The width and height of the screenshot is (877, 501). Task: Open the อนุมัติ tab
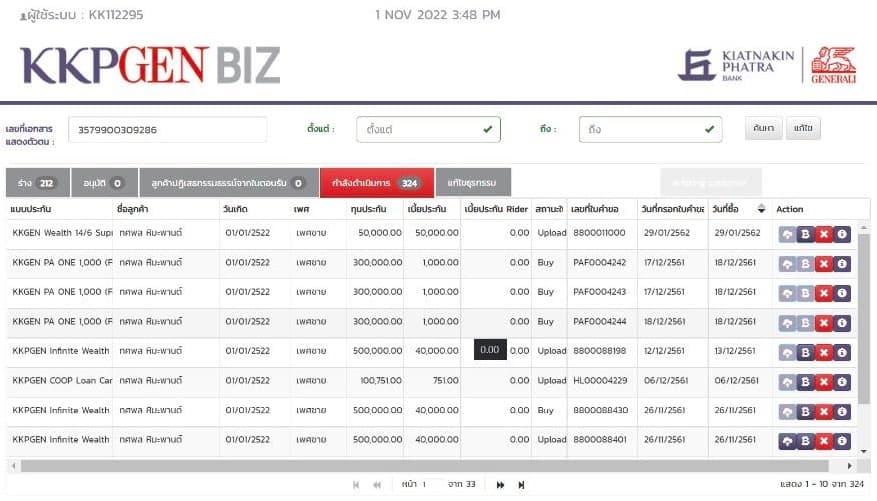pyautogui.click(x=103, y=183)
